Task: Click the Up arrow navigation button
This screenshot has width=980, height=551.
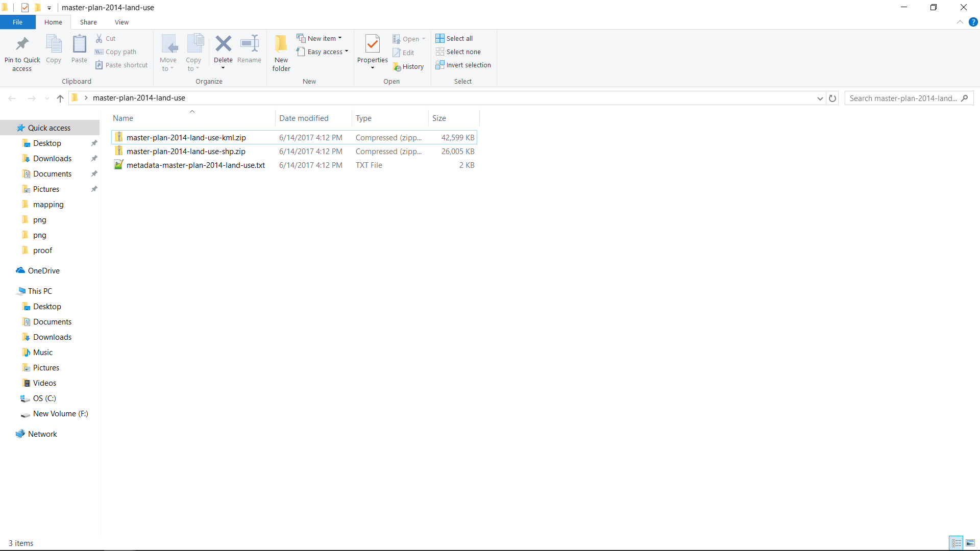Action: (60, 98)
